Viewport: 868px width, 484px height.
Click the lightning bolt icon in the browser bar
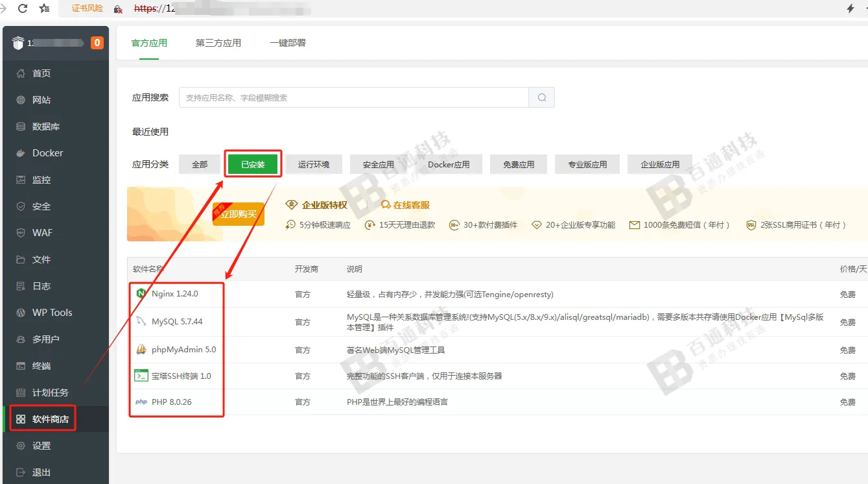[x=850, y=8]
